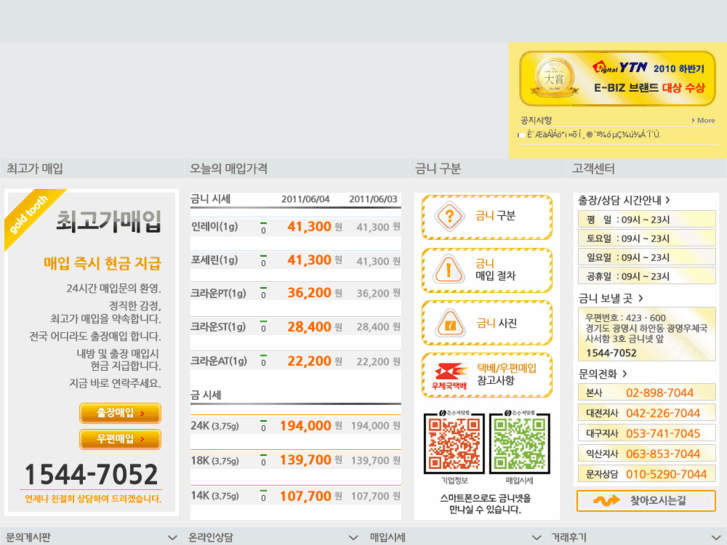Expand the 문의게시판 panel chevron

[x=172, y=538]
